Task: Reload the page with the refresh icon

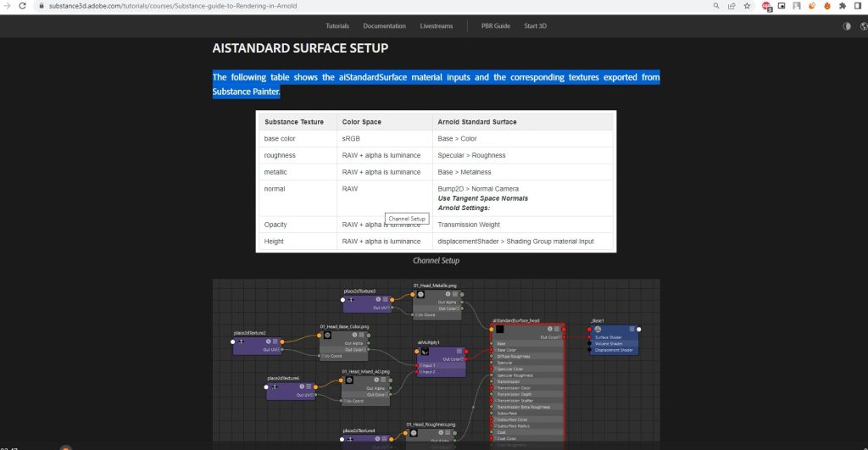Action: click(x=22, y=6)
